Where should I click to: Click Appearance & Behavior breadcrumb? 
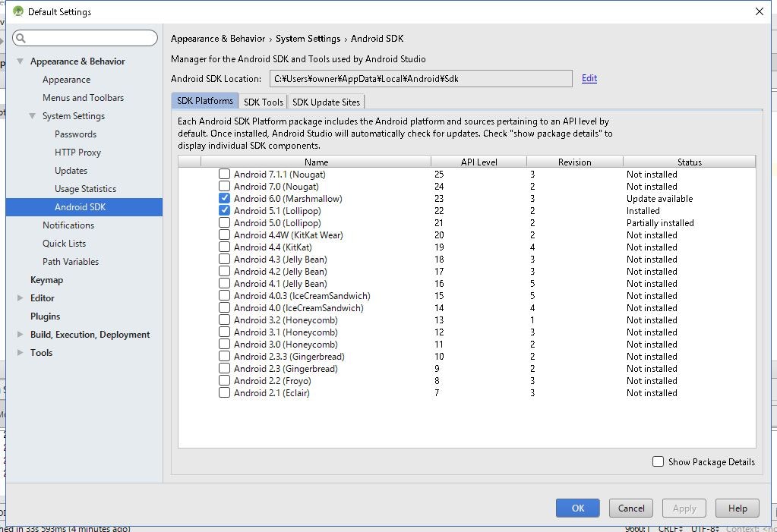coord(218,39)
